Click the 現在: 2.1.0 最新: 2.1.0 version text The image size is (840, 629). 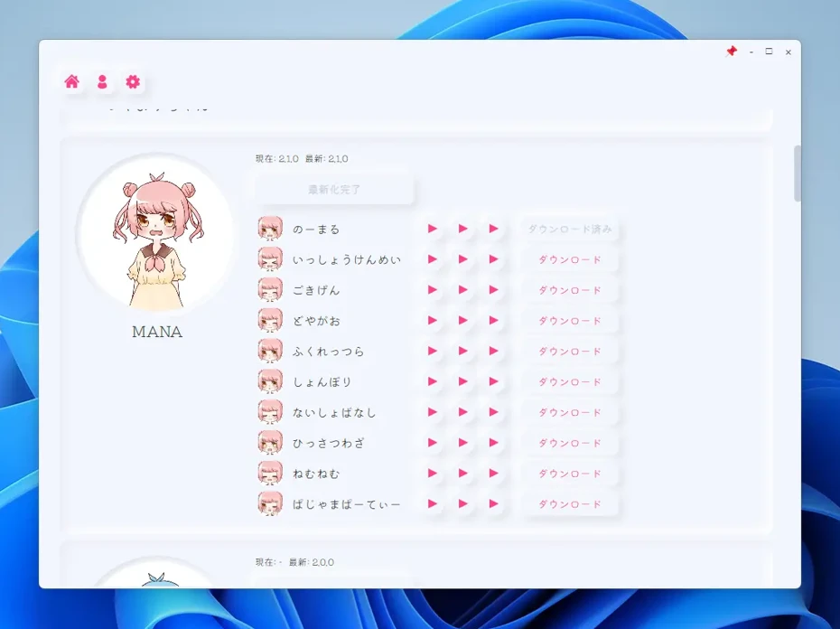point(302,159)
